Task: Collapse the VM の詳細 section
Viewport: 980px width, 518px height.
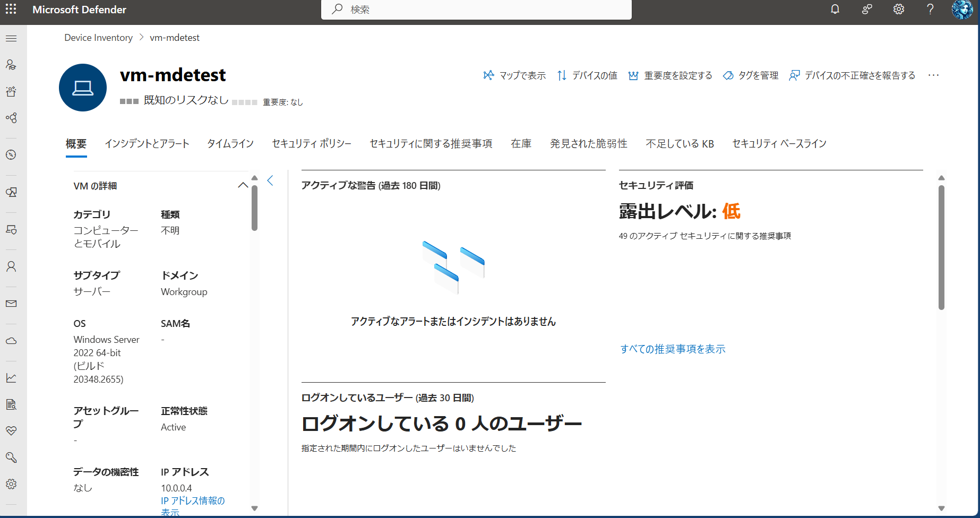Action: click(x=243, y=185)
